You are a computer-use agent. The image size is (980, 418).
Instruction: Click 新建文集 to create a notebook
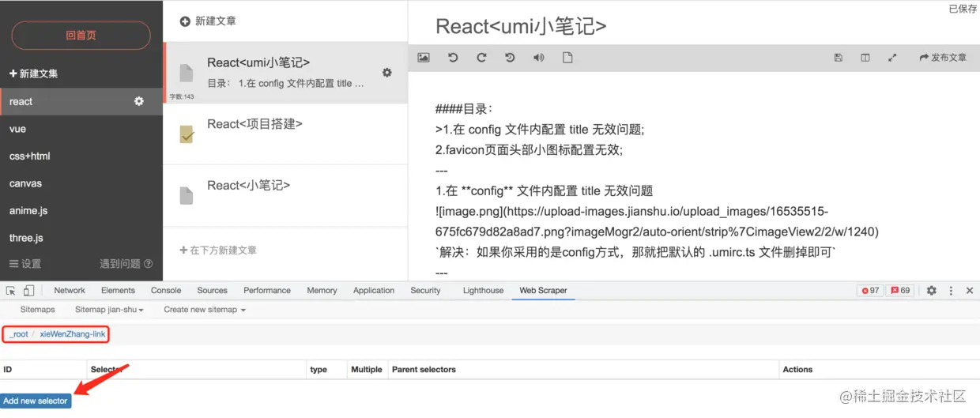(33, 73)
